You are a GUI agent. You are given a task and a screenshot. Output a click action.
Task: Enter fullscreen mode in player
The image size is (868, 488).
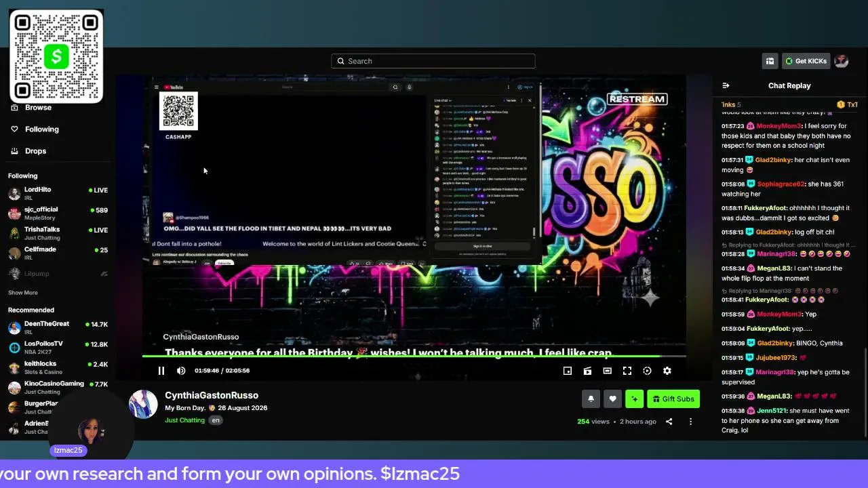click(627, 371)
